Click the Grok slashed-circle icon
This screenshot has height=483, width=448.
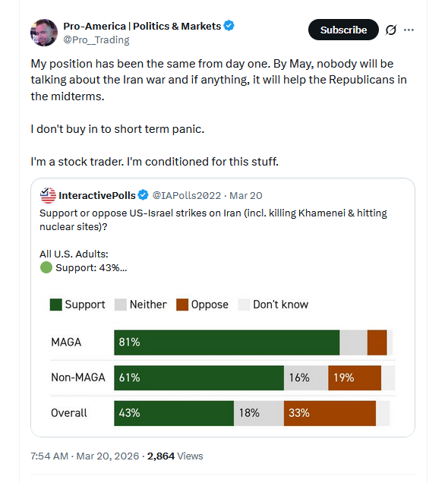click(x=391, y=30)
